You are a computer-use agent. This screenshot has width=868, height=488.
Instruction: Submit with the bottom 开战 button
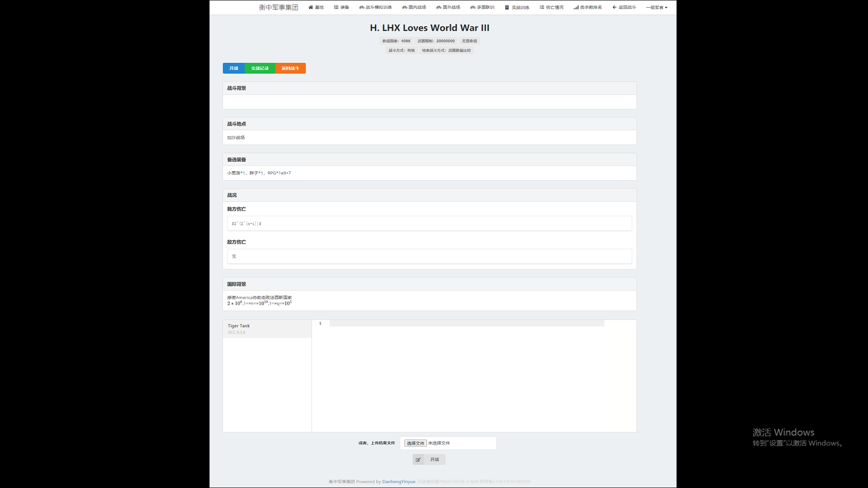[x=429, y=460]
